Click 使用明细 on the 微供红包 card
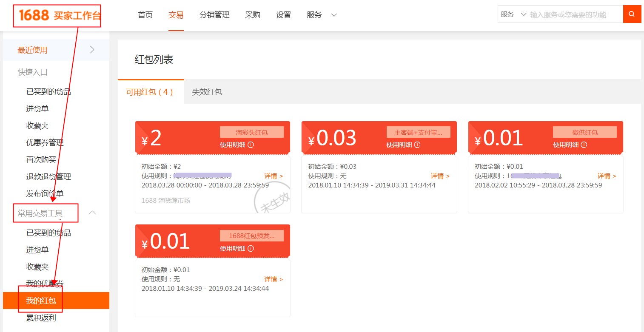The height and width of the screenshot is (332, 644). pyautogui.click(x=566, y=145)
